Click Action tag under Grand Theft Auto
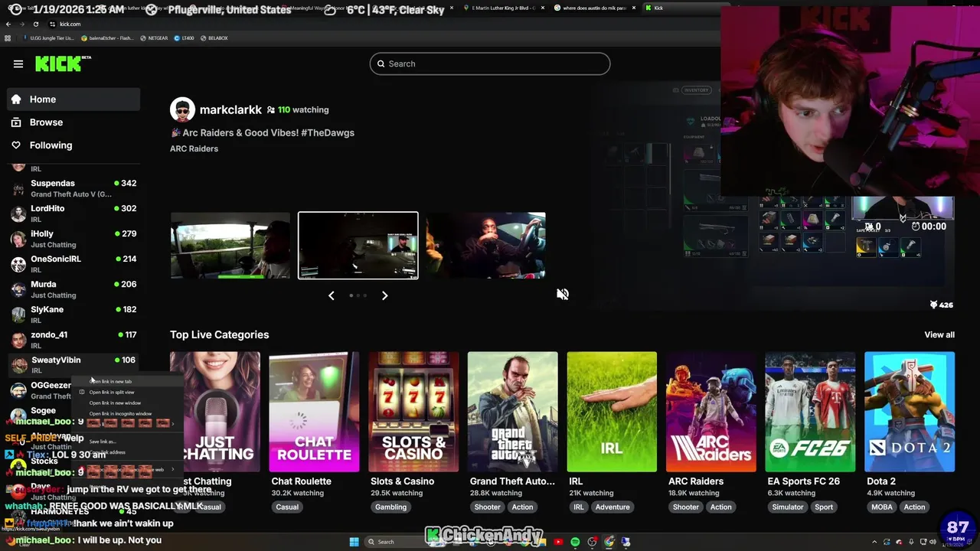Screen dimensions: 980x551 [x=522, y=507]
